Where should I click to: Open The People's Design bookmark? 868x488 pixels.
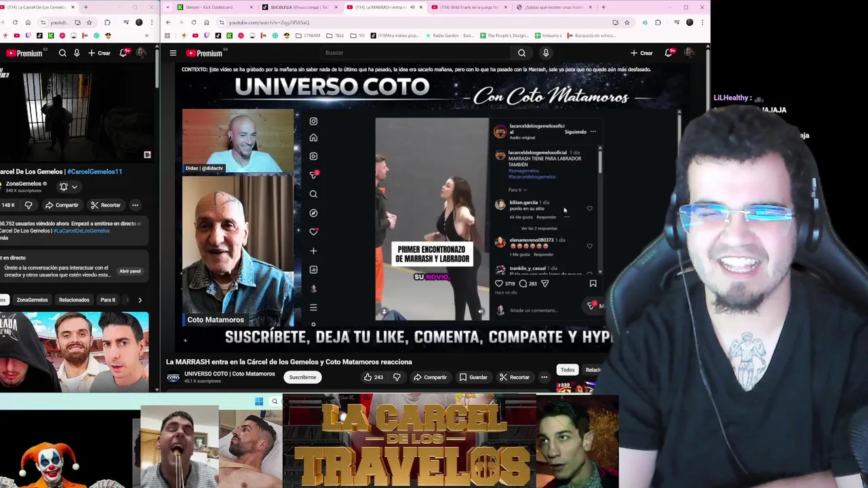tap(503, 35)
